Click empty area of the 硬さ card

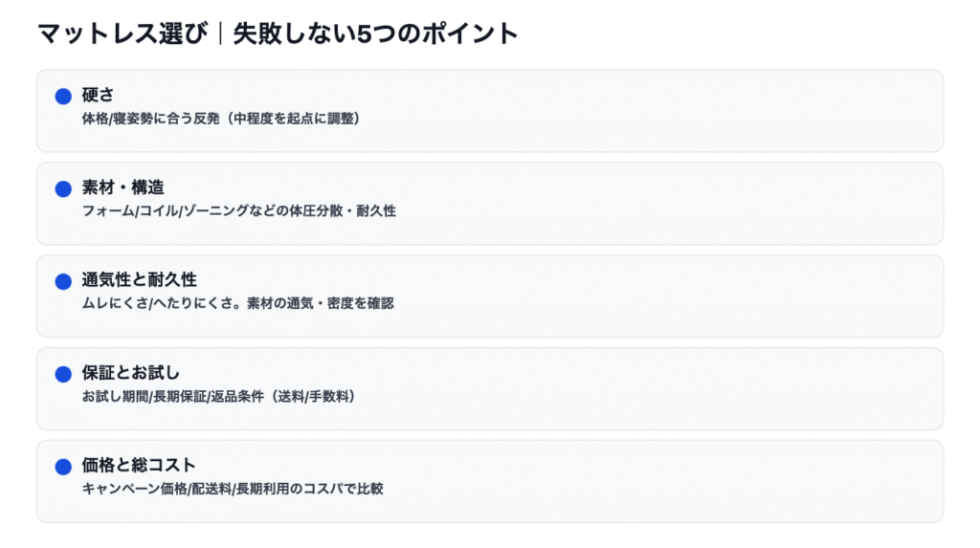pyautogui.click(x=670, y=110)
